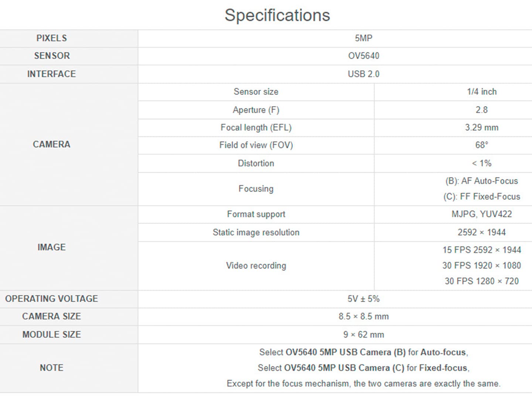Select the 8.5 × 8.5 mm camera size

[x=364, y=317]
